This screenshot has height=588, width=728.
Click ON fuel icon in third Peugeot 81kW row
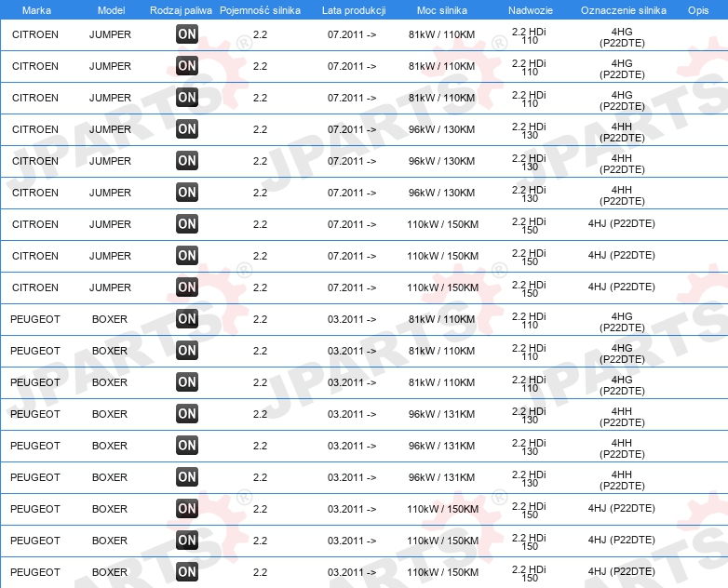tap(187, 381)
